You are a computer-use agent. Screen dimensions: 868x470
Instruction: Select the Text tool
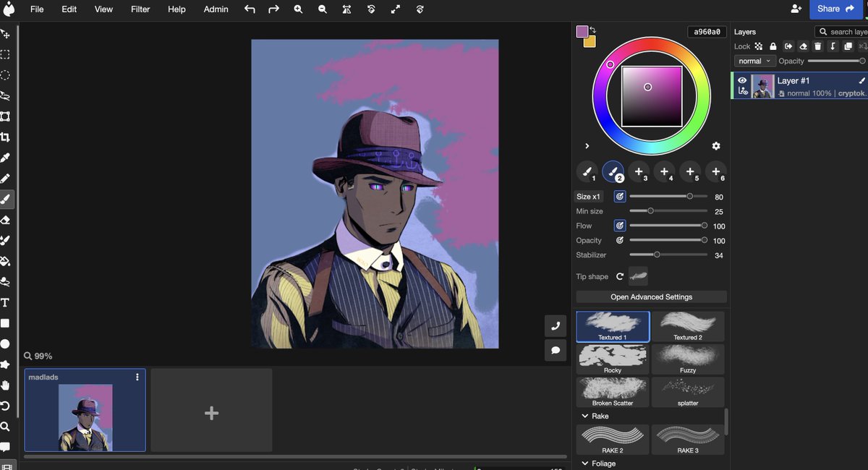coord(5,302)
